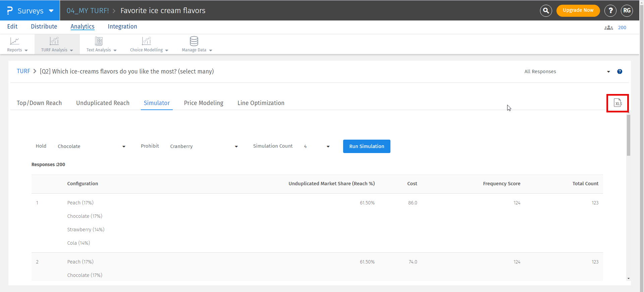Open the Text Analysis toolbar icon
This screenshot has height=292, width=644.
pos(99,41)
